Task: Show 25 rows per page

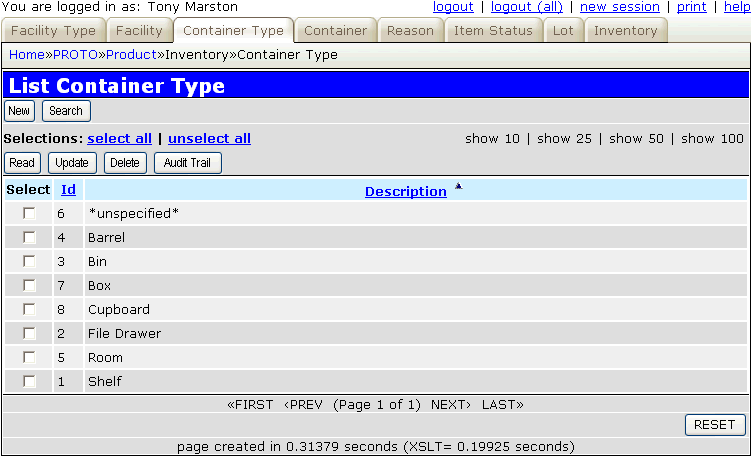Action: click(x=565, y=139)
